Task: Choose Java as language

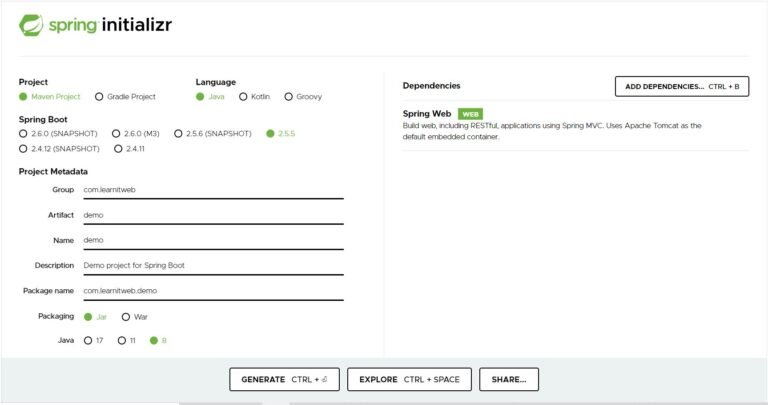Action: click(210, 96)
